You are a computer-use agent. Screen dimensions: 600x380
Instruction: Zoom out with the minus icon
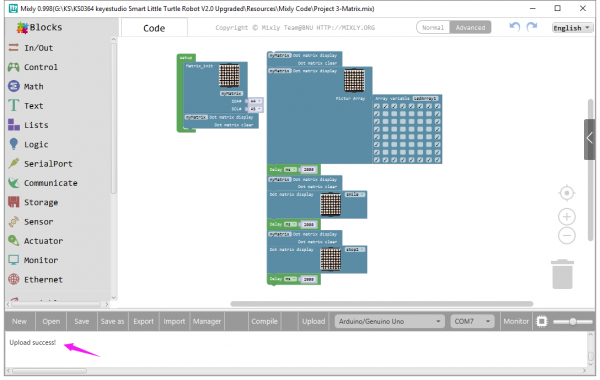pos(567,235)
